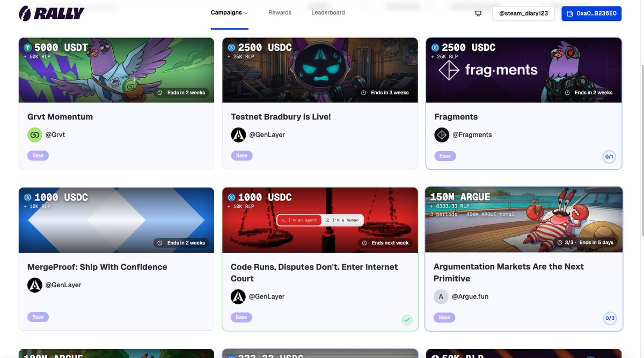Click the Testnet Bradbury is Live! title
Screen dimensions: 644x358
click(x=281, y=117)
